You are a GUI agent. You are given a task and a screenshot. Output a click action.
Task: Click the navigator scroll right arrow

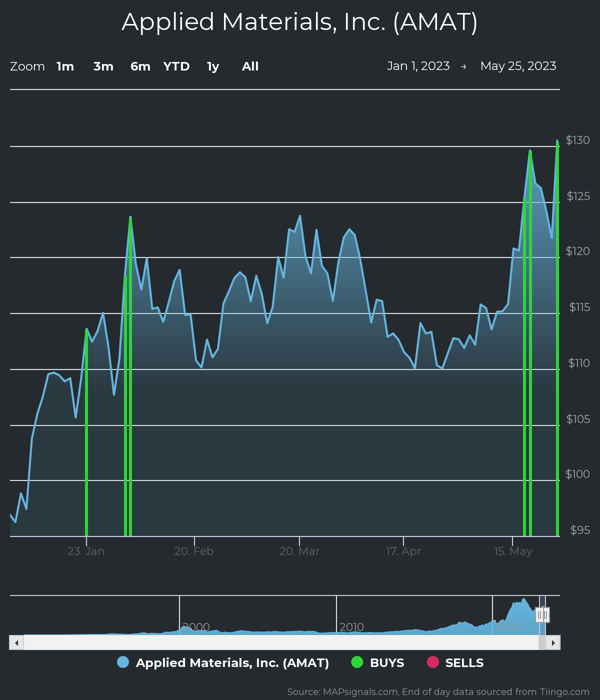pos(553,642)
